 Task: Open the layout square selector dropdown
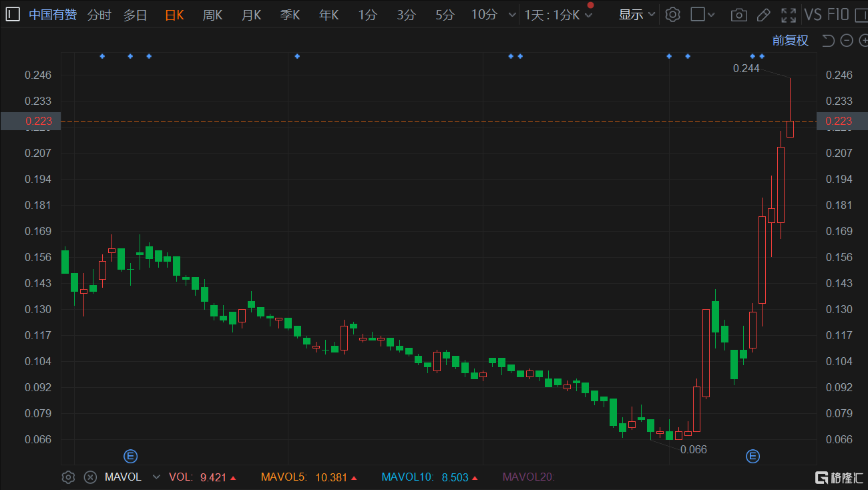tap(703, 15)
